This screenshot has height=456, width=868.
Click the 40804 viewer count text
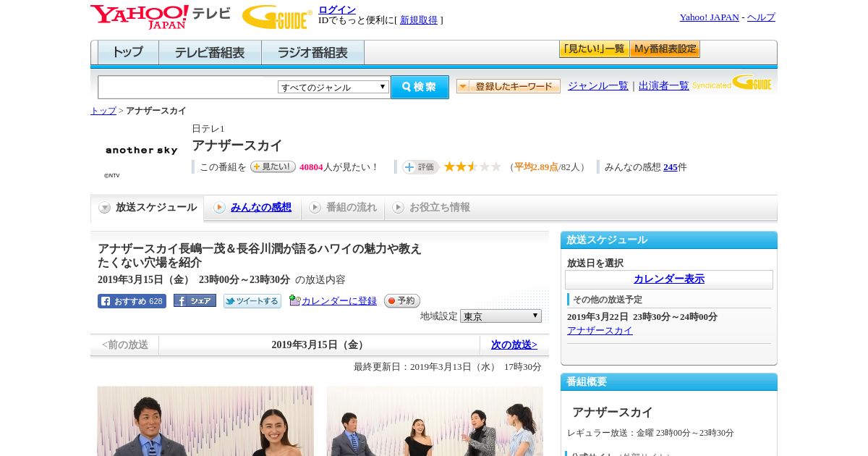click(x=311, y=166)
